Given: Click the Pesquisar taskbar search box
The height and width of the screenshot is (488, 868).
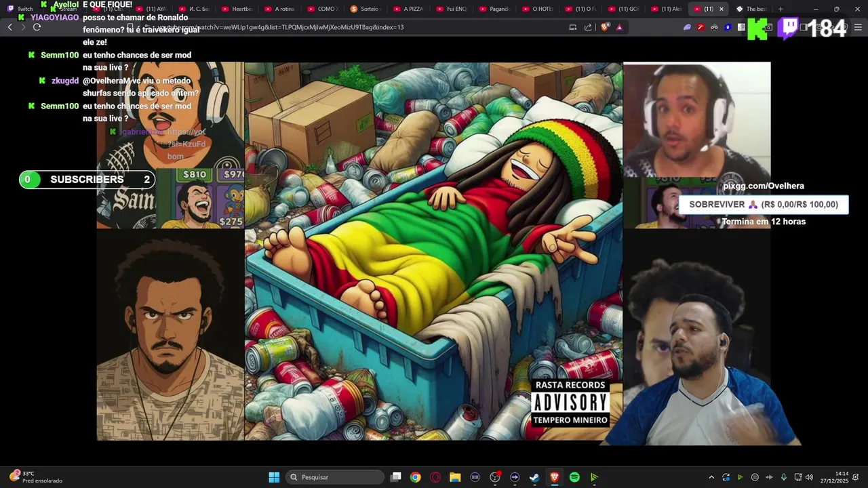Looking at the screenshot, I should [335, 477].
